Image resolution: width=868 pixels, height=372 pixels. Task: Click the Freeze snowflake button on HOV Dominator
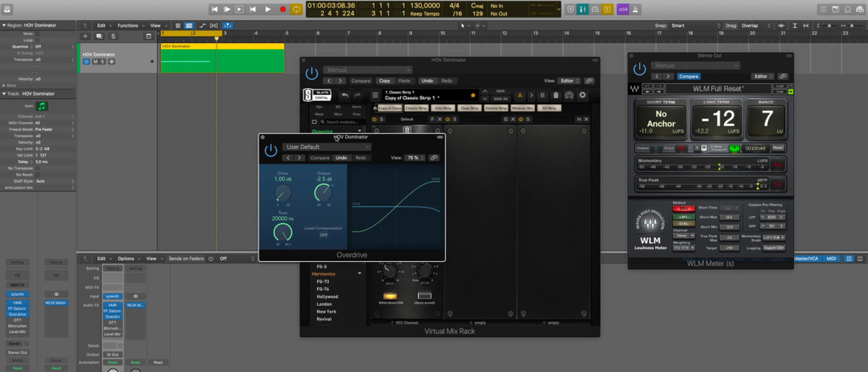coord(111,62)
